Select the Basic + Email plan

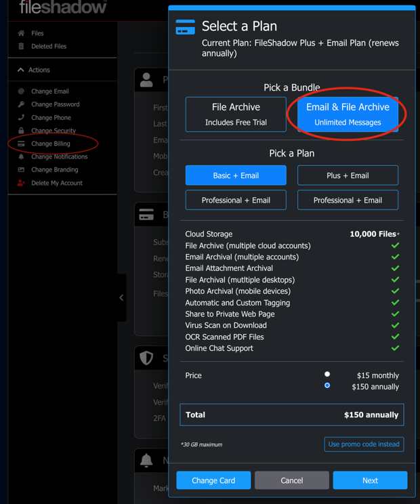point(236,175)
